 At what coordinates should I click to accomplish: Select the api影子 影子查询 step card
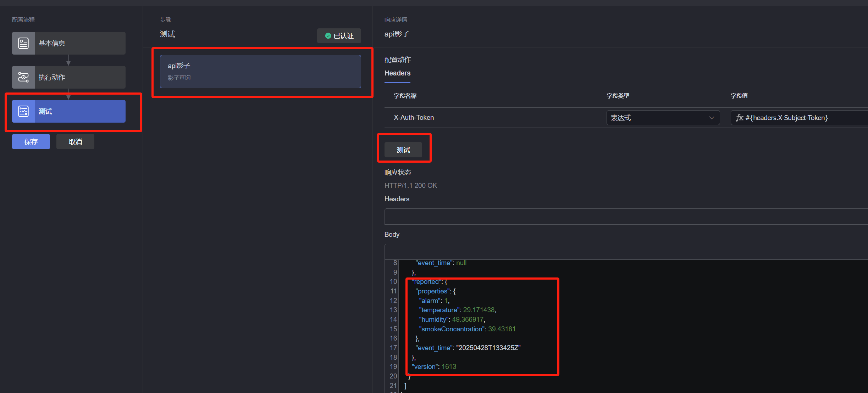coord(260,71)
